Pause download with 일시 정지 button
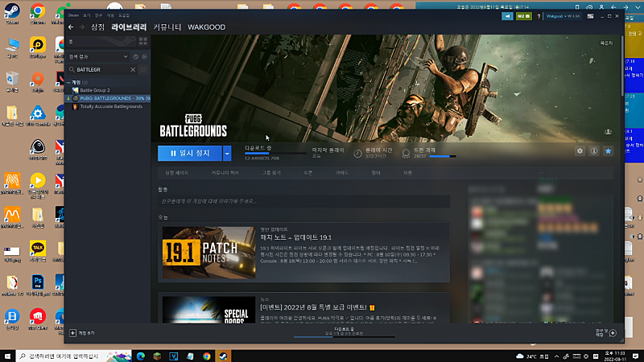Viewport: 644px width, 362px height. coord(191,153)
